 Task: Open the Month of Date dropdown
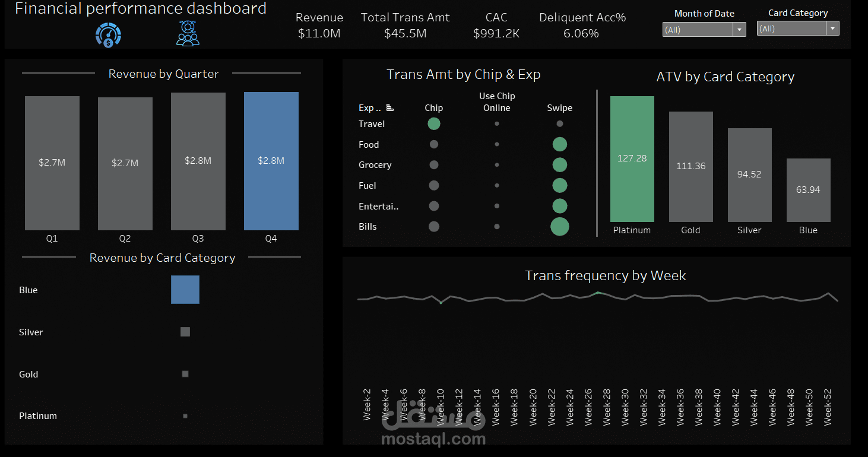[739, 29]
